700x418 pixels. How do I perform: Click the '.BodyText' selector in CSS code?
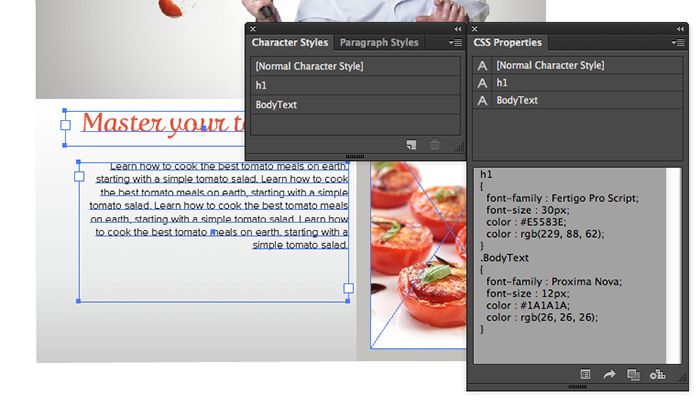504,258
